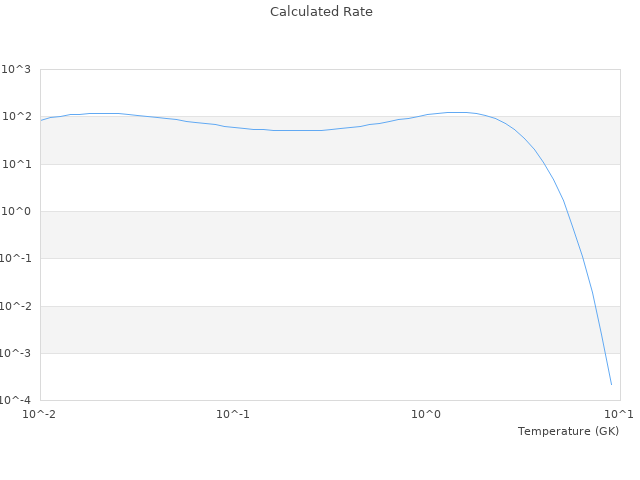Select the 10^-3 label on the vertical axis

15,353
